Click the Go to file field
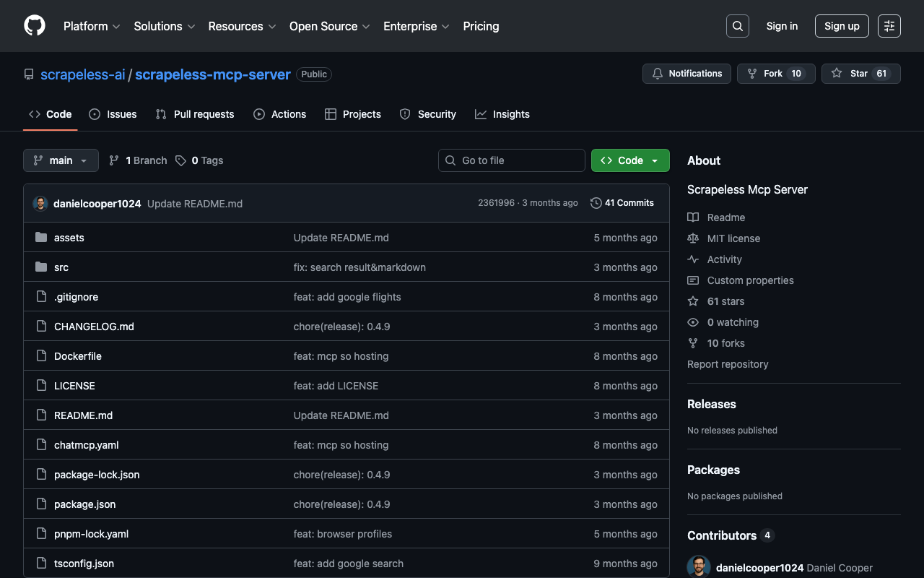Viewport: 924px width, 578px height. (511, 160)
